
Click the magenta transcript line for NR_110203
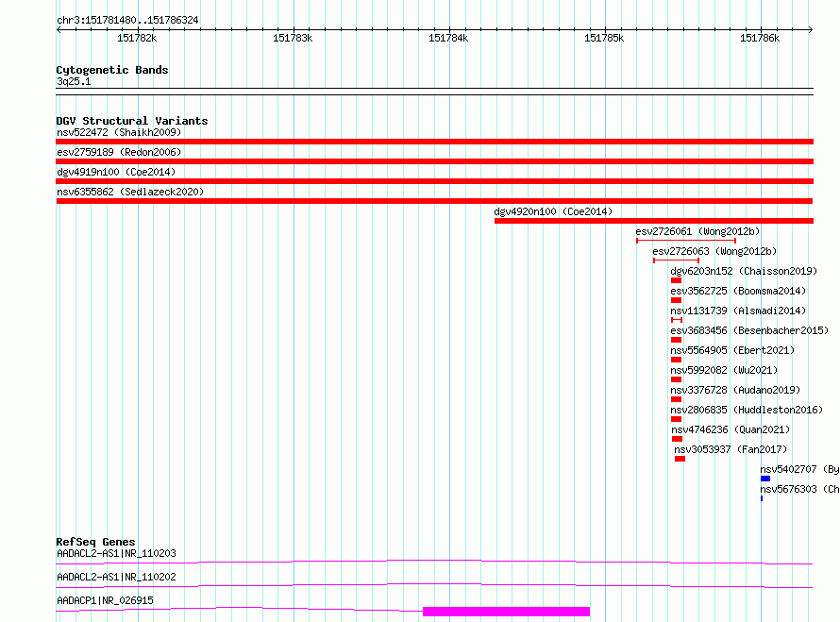[434, 562]
